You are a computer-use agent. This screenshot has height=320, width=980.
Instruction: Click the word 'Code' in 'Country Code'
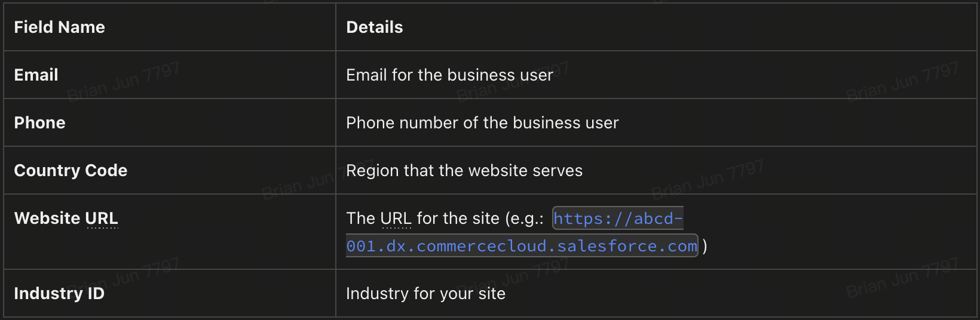(x=106, y=171)
